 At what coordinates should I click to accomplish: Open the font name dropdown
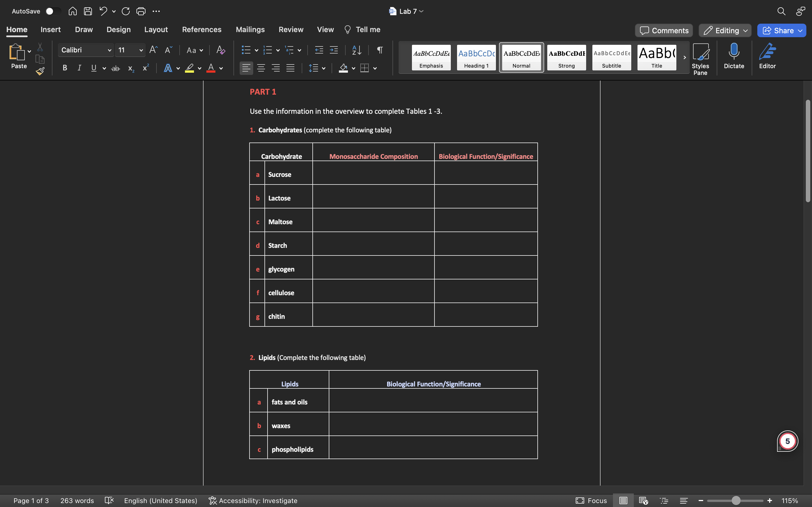[109, 50]
